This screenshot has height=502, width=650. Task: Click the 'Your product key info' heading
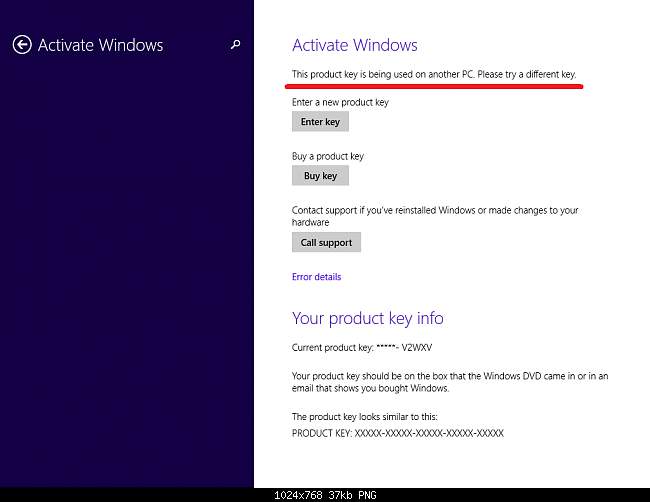coord(367,318)
